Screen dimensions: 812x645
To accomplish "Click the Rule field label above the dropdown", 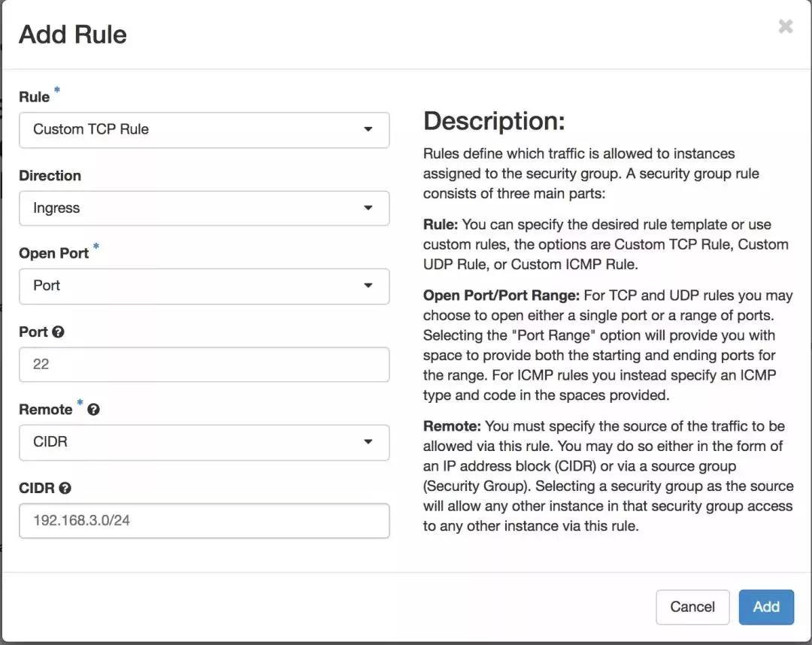I will (34, 97).
